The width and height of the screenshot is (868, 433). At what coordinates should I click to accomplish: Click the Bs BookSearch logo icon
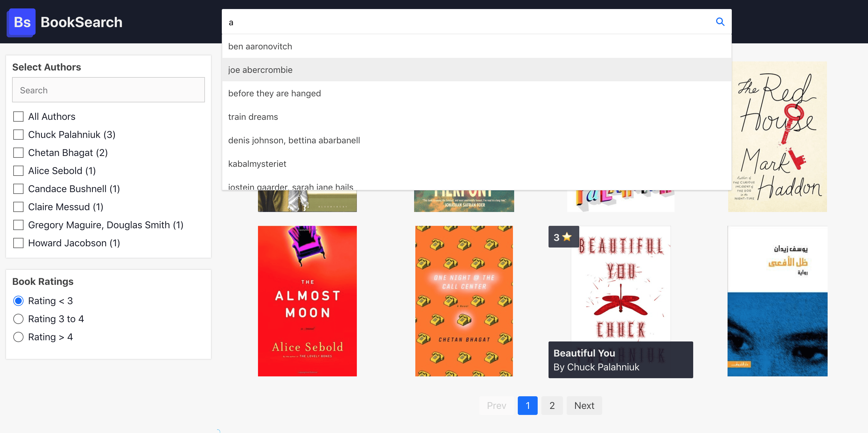(x=20, y=22)
